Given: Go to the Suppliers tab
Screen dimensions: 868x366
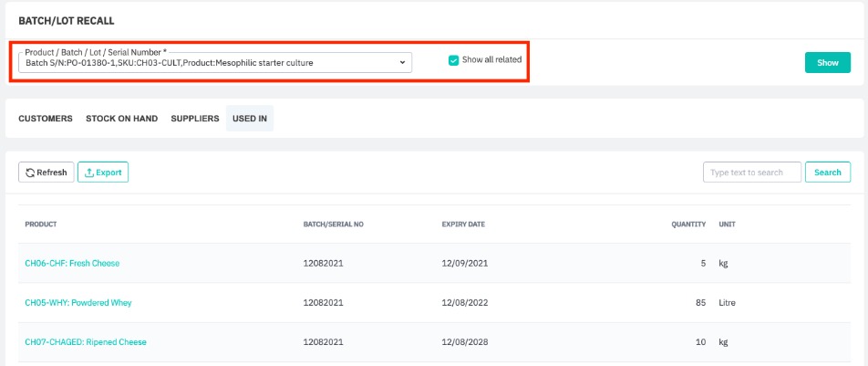Looking at the screenshot, I should pos(195,119).
